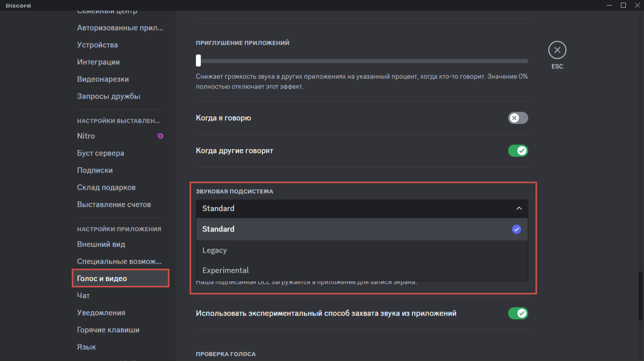Disable the "Когда другие говорят" toggle
The height and width of the screenshot is (361, 644).
[518, 151]
